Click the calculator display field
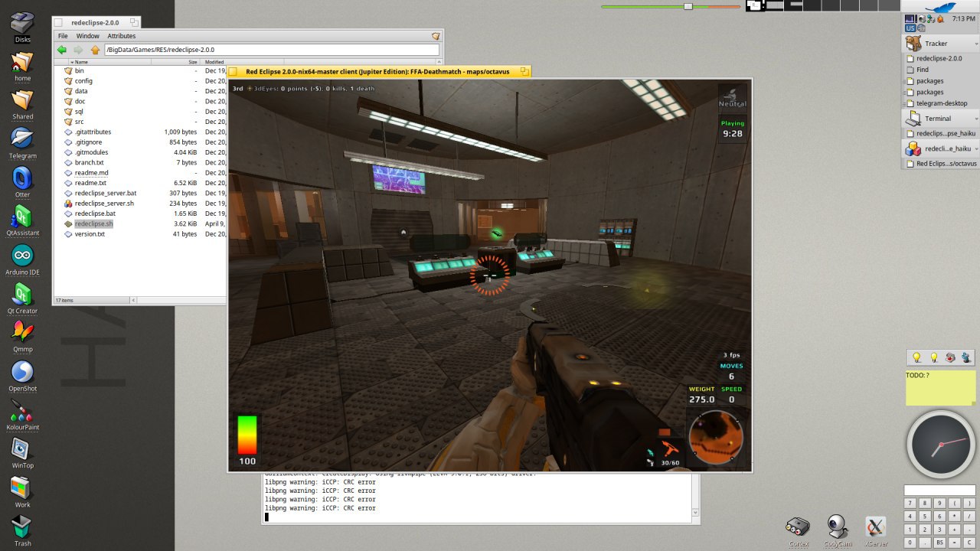This screenshot has width=980, height=551. pos(940,490)
